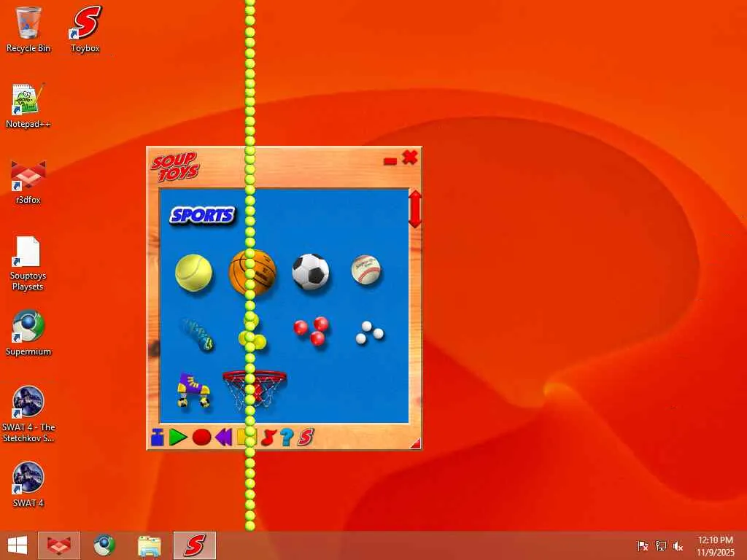Open the network tray icon
Image resolution: width=747 pixels, height=560 pixels.
(x=660, y=545)
